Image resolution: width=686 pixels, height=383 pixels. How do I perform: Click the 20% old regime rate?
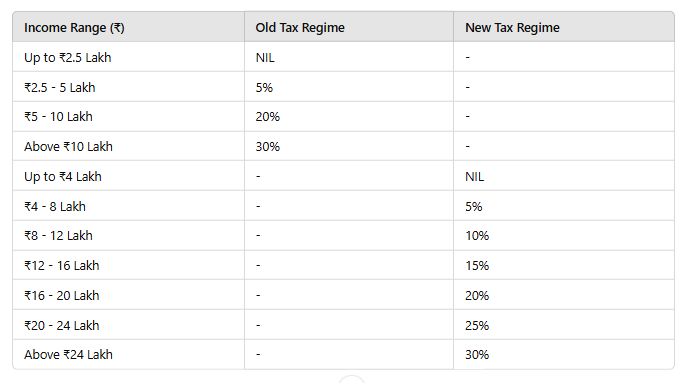[x=268, y=117]
